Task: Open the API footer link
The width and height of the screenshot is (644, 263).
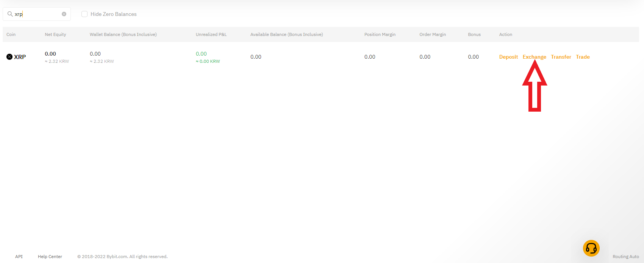Action: [x=19, y=257]
